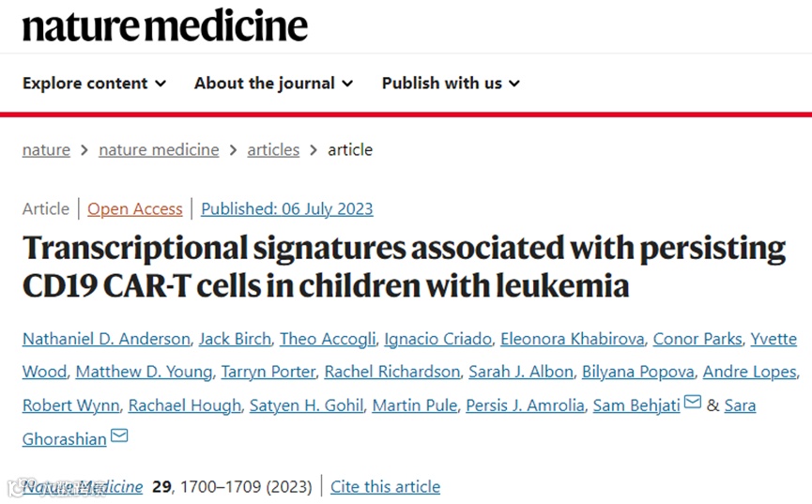Click envelope icon after Sara Ghorashian
Screen dimensions: 812x504
119,435
